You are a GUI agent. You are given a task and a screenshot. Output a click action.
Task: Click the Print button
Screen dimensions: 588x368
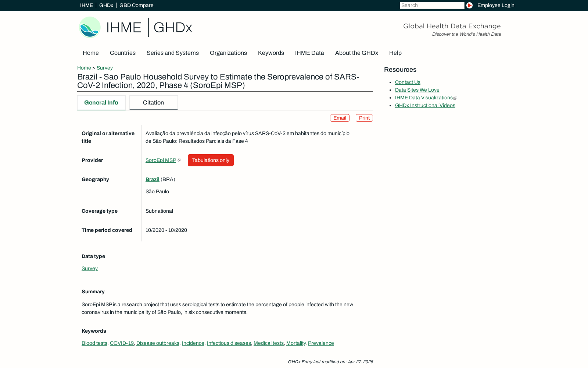click(364, 118)
